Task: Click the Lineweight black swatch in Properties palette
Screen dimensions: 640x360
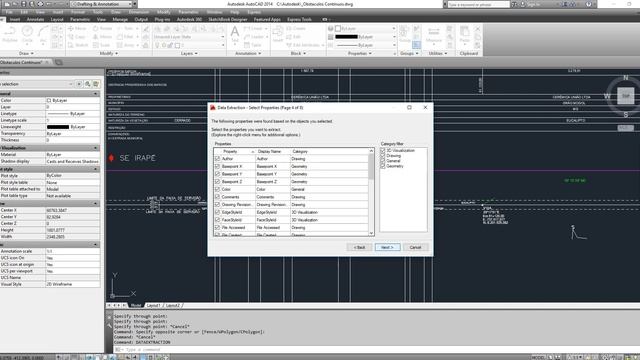Action: coord(58,127)
